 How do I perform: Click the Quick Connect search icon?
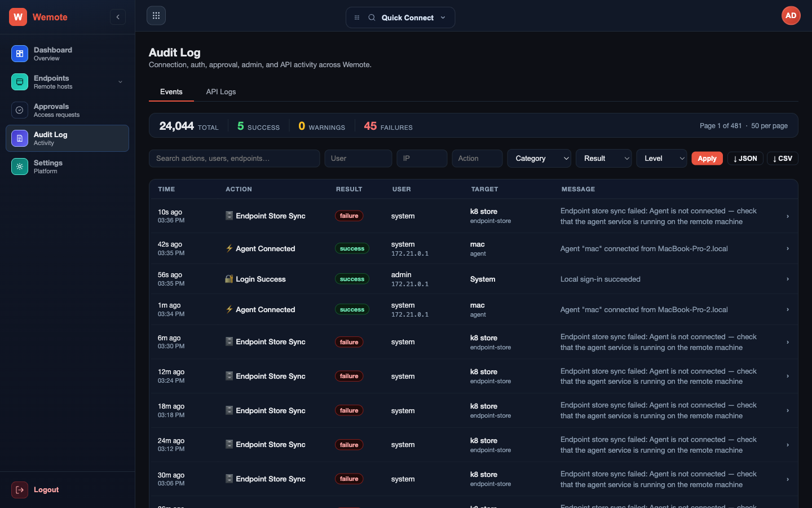click(372, 17)
